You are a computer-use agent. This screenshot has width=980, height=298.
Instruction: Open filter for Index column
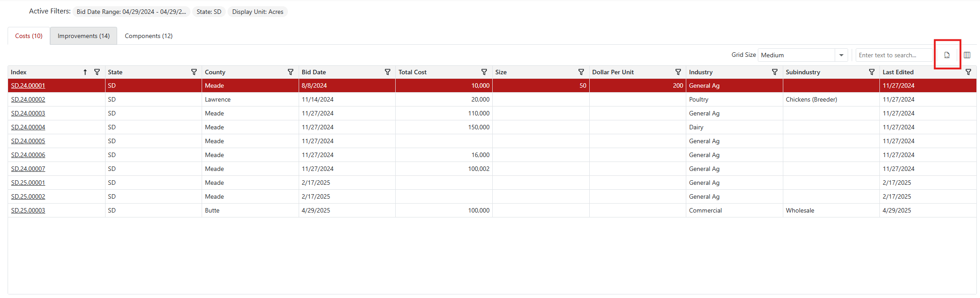click(97, 72)
